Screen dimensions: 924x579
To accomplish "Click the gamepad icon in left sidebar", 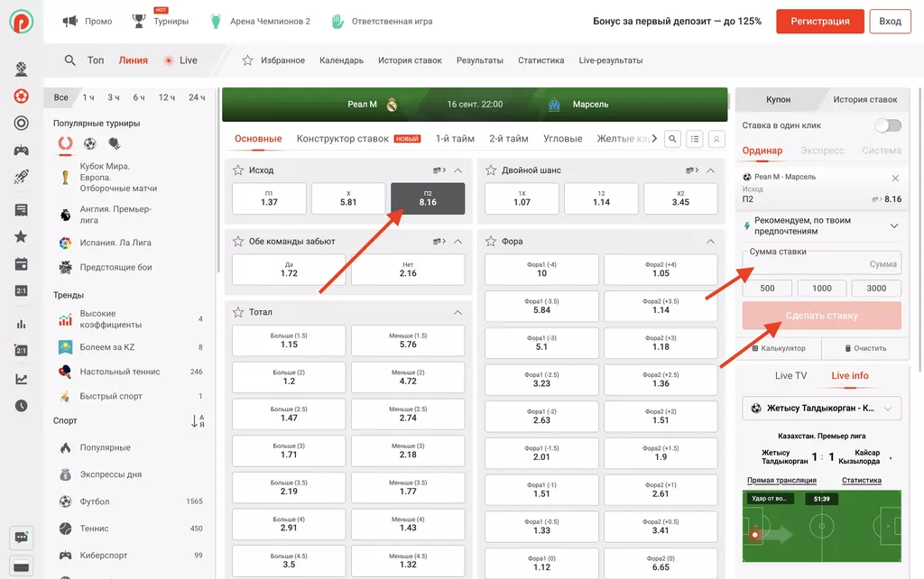I will click(21, 151).
